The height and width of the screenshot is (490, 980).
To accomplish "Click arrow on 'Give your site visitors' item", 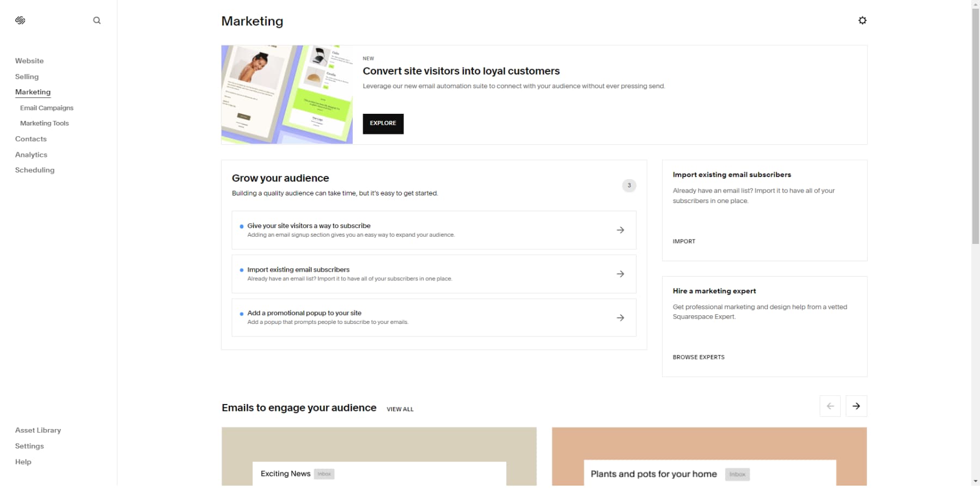I will [x=620, y=230].
